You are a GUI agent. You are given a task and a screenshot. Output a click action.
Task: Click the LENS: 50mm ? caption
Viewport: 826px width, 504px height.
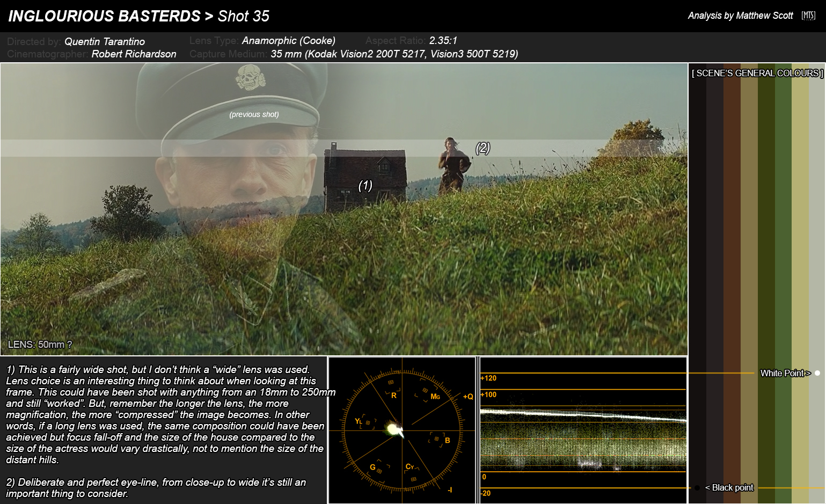point(40,345)
